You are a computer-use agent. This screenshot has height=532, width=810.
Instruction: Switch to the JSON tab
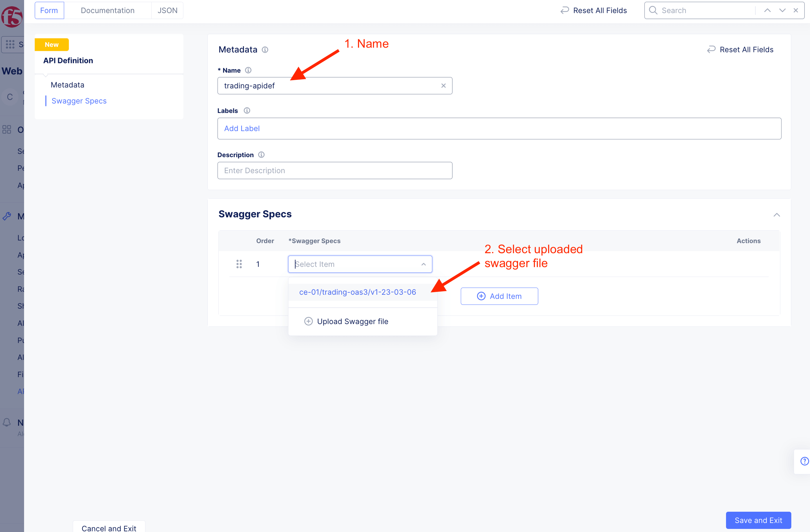pos(167,10)
